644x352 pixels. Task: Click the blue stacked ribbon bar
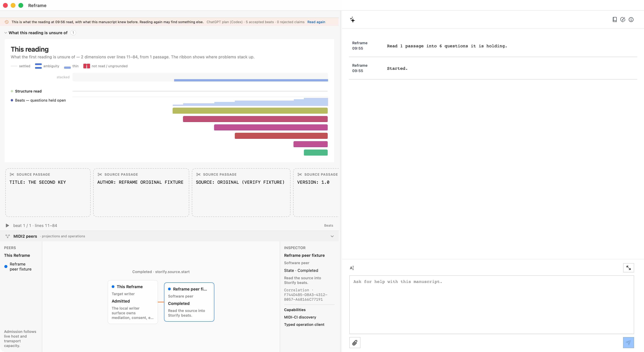point(251,80)
